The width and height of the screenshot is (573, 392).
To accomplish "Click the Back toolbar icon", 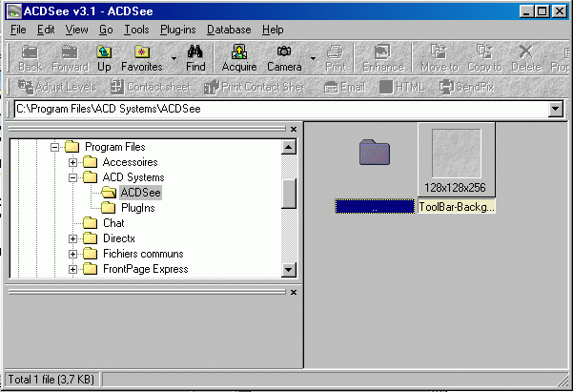I will (30, 52).
